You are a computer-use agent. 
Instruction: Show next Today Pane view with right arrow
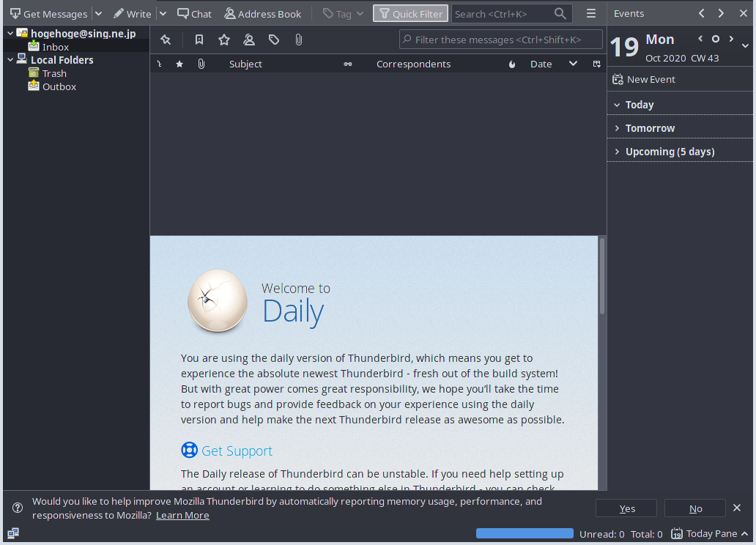point(721,13)
